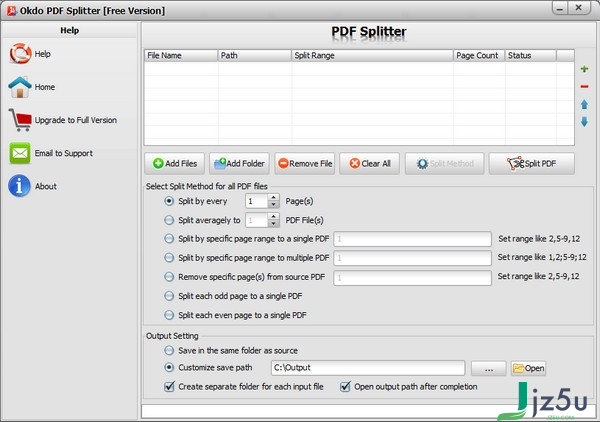Click the Add Files button

(x=174, y=163)
